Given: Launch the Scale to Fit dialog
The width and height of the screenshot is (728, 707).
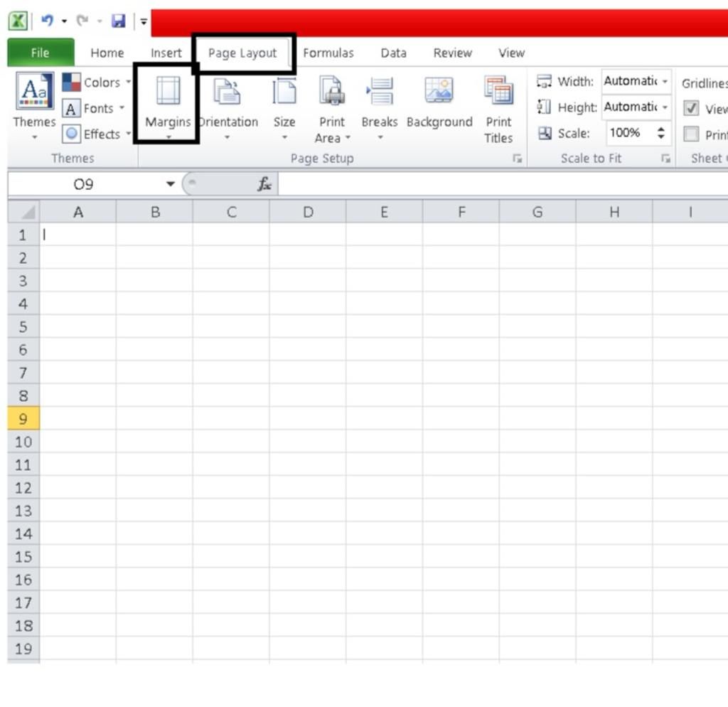Looking at the screenshot, I should pyautogui.click(x=665, y=159).
